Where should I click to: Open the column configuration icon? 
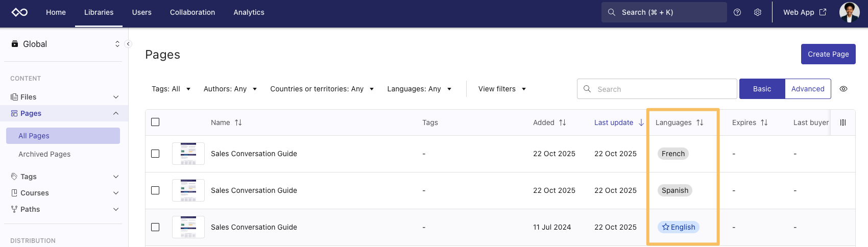pyautogui.click(x=843, y=122)
